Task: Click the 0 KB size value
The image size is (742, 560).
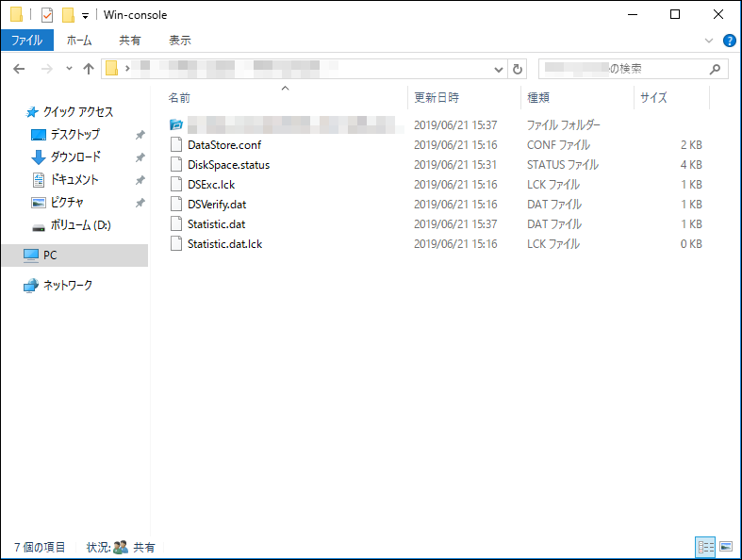Action: 691,244
